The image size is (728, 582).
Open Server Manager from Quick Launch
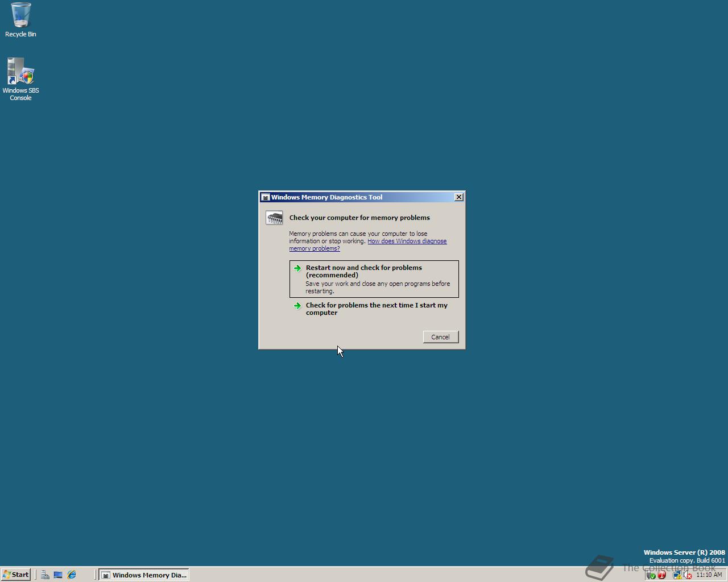point(45,575)
